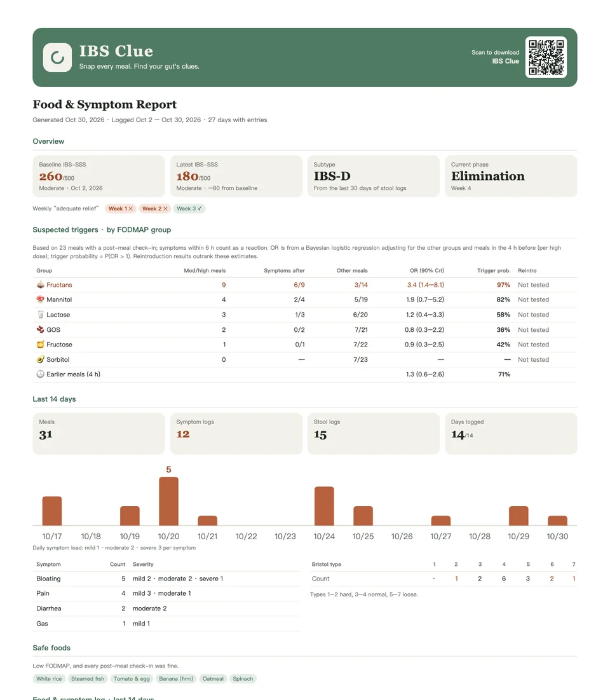Click the Meals 31 summary card
This screenshot has width=610, height=700.
coord(98,434)
